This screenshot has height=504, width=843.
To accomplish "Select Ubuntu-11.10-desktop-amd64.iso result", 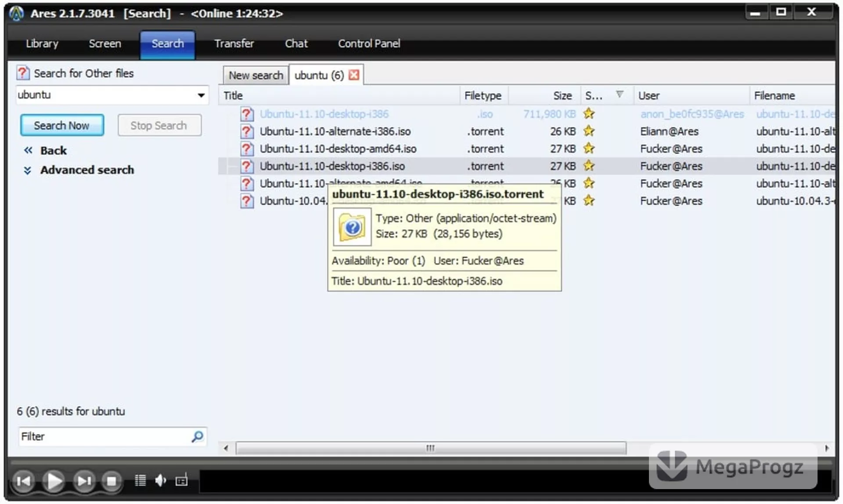I will pyautogui.click(x=527, y=149).
